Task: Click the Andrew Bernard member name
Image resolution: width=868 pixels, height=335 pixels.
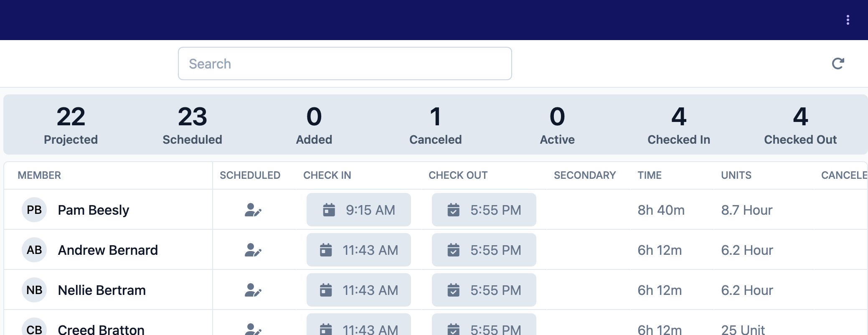Action: [108, 250]
